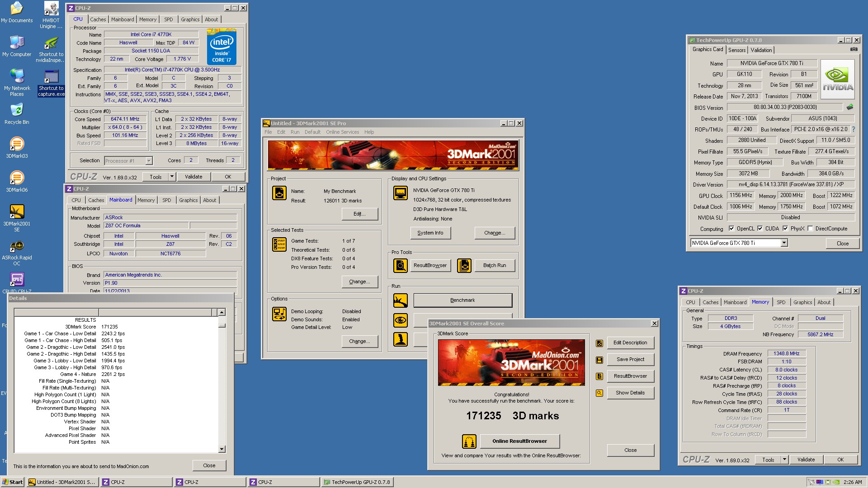Click the Show Details magnifier icon

(599, 393)
